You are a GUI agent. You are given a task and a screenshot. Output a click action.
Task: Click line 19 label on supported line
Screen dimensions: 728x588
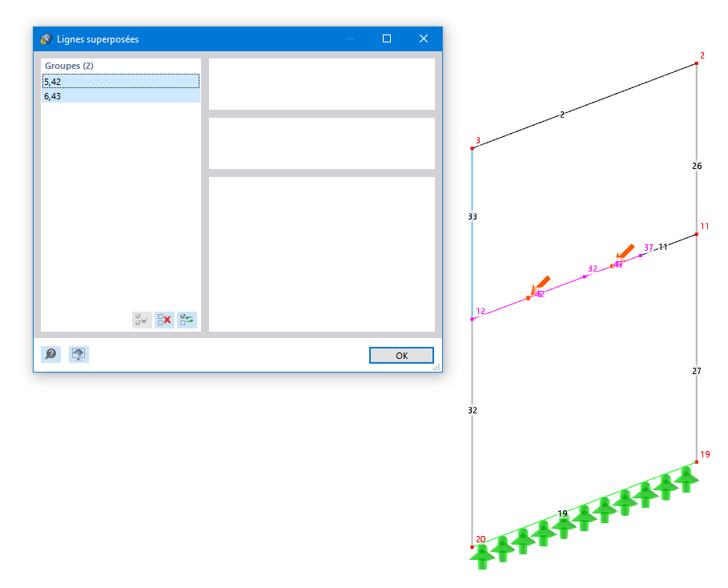pyautogui.click(x=562, y=513)
